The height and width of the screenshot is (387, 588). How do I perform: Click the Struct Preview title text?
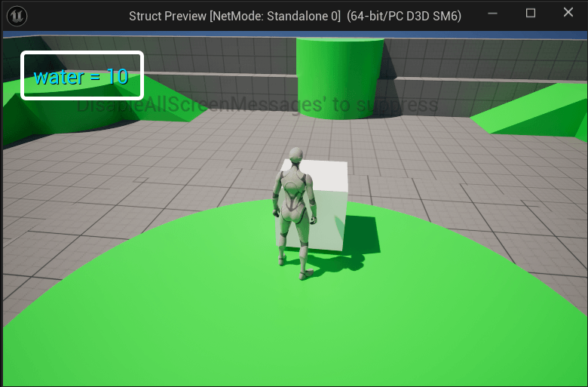click(165, 16)
